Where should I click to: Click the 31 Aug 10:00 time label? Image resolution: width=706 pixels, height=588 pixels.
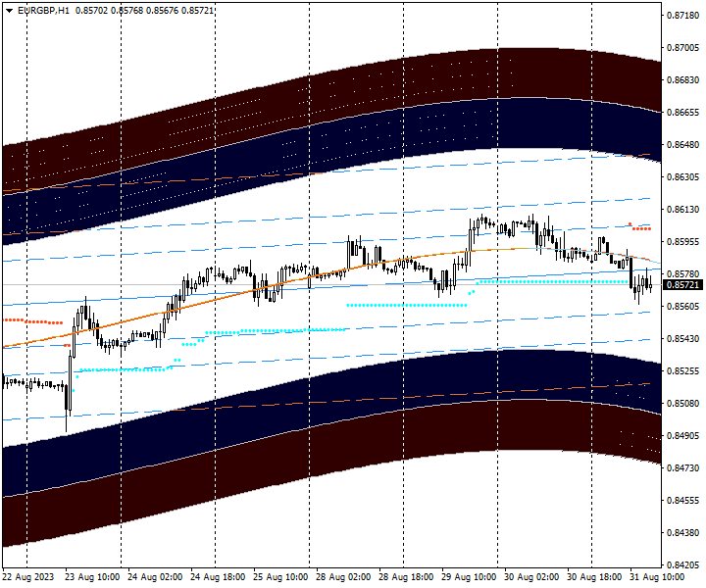[x=658, y=578]
